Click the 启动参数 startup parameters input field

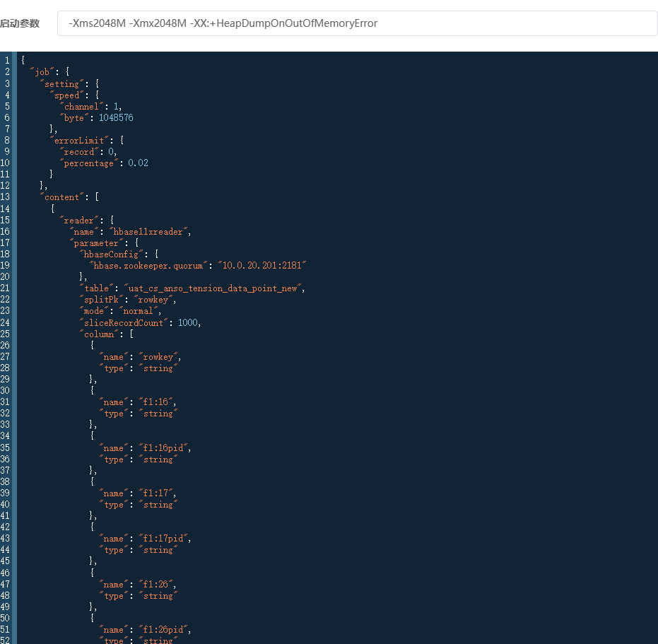point(357,23)
